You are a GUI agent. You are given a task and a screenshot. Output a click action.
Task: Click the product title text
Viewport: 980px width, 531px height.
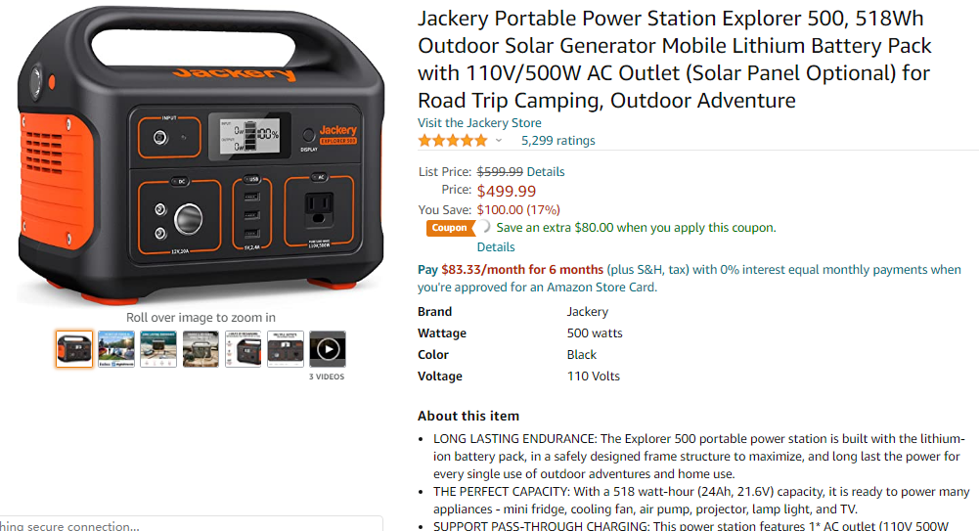click(675, 60)
